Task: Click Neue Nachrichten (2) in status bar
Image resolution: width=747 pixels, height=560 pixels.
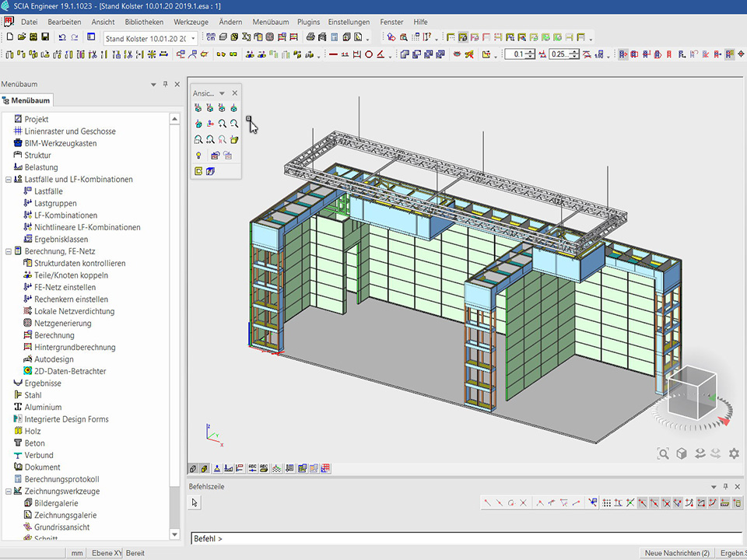Action: [676, 553]
